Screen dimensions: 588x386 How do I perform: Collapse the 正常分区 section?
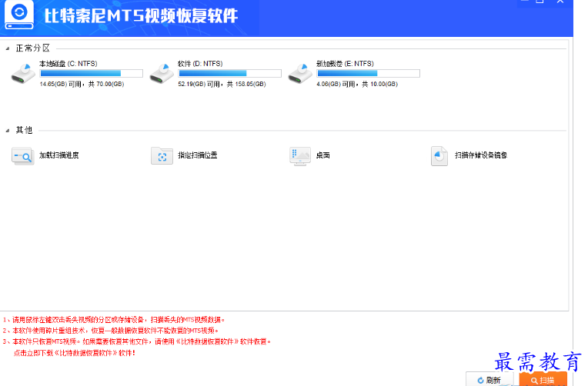pos(8,48)
